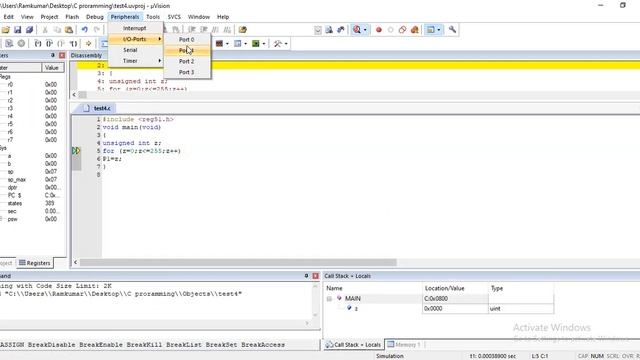Undo last edit with blue arrow icon
Image resolution: width=640 pixels, height=360 pixels.
(84, 30)
